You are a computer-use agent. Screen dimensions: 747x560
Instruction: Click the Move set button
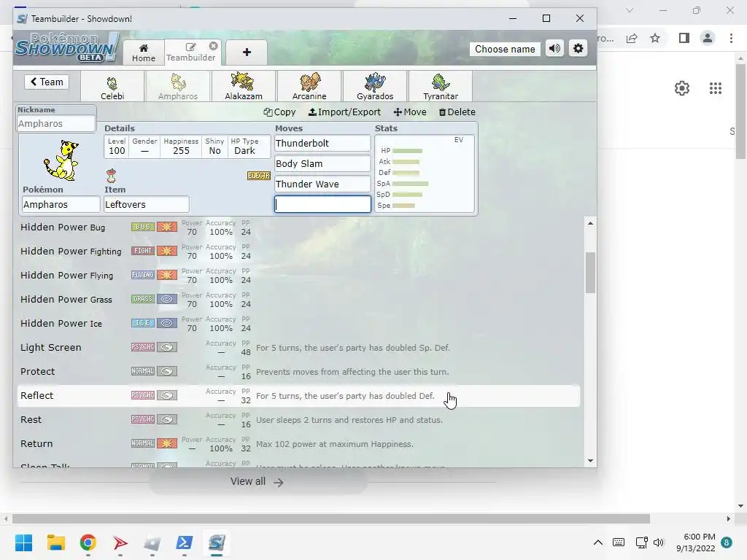(410, 112)
